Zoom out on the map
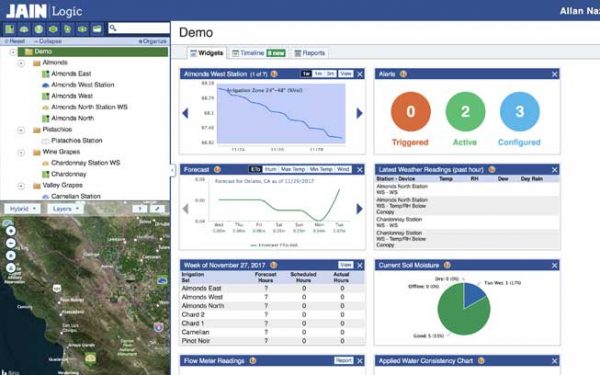The width and height of the screenshot is (600, 375). (11, 243)
